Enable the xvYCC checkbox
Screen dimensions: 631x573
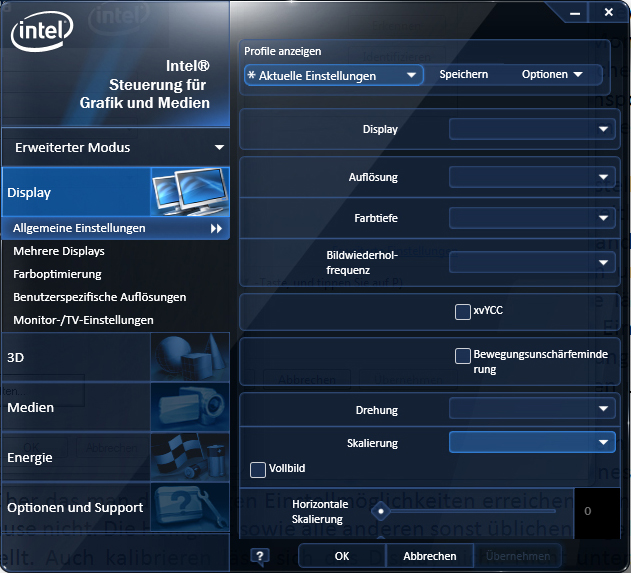(x=463, y=312)
